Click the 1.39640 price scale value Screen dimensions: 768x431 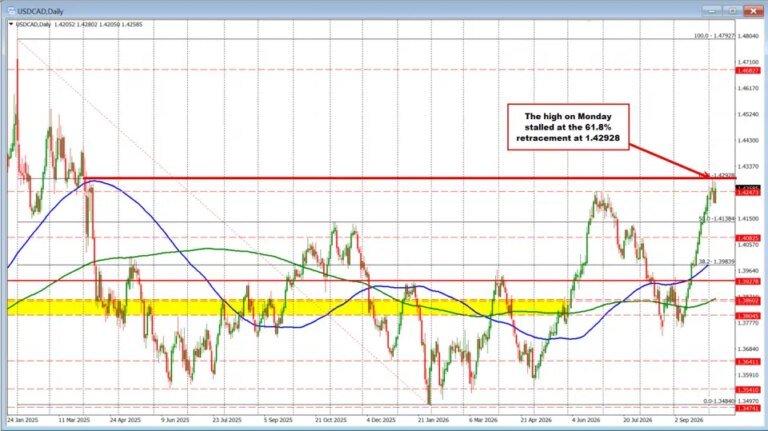tap(748, 270)
